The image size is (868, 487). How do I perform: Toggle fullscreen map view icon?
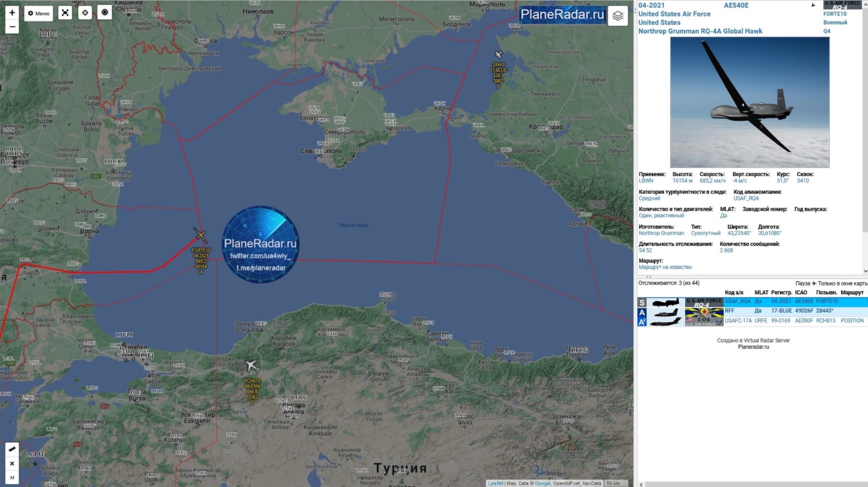tap(65, 13)
